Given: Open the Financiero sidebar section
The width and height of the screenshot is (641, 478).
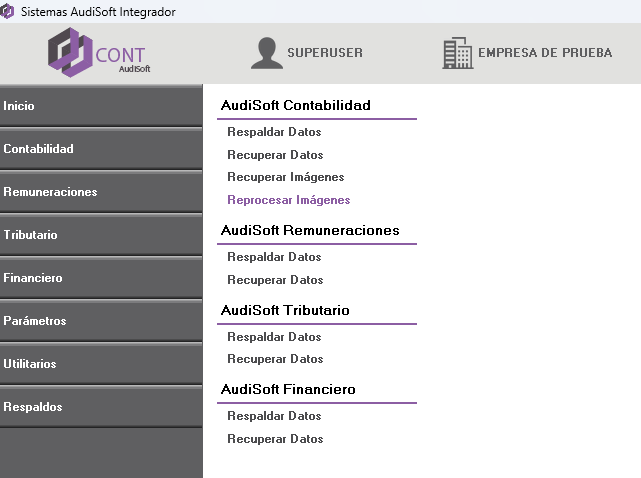Looking at the screenshot, I should pos(100,278).
